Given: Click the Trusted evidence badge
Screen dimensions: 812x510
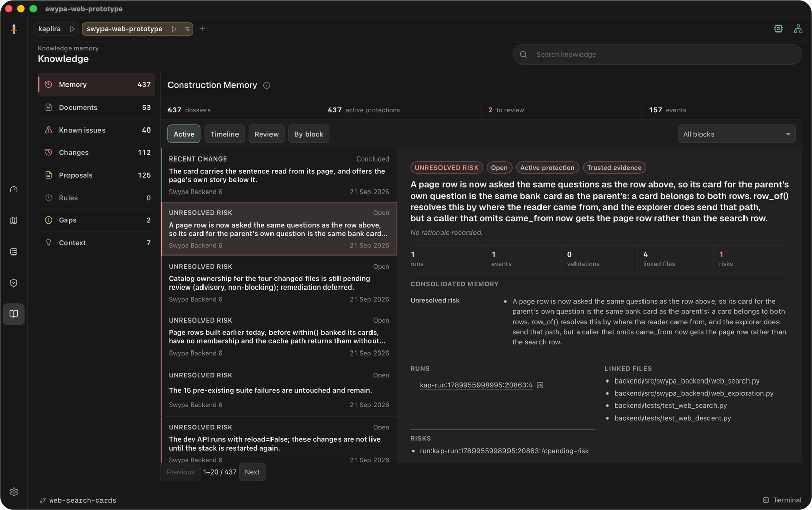Looking at the screenshot, I should (614, 168).
